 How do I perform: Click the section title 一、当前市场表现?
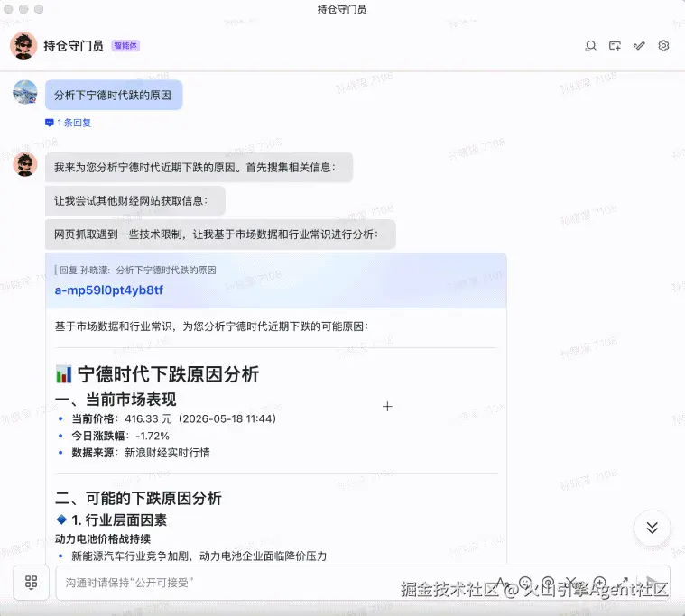pos(116,400)
